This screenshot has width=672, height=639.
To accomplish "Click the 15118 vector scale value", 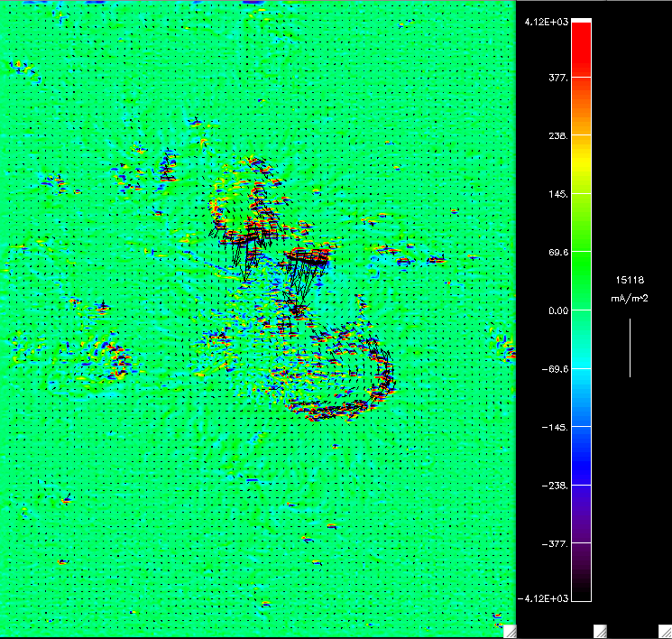I will point(630,280).
